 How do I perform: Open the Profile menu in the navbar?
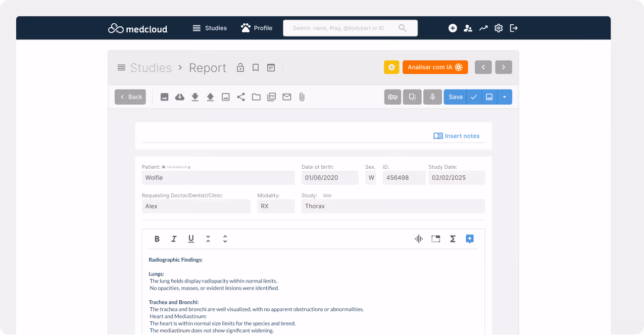(257, 28)
